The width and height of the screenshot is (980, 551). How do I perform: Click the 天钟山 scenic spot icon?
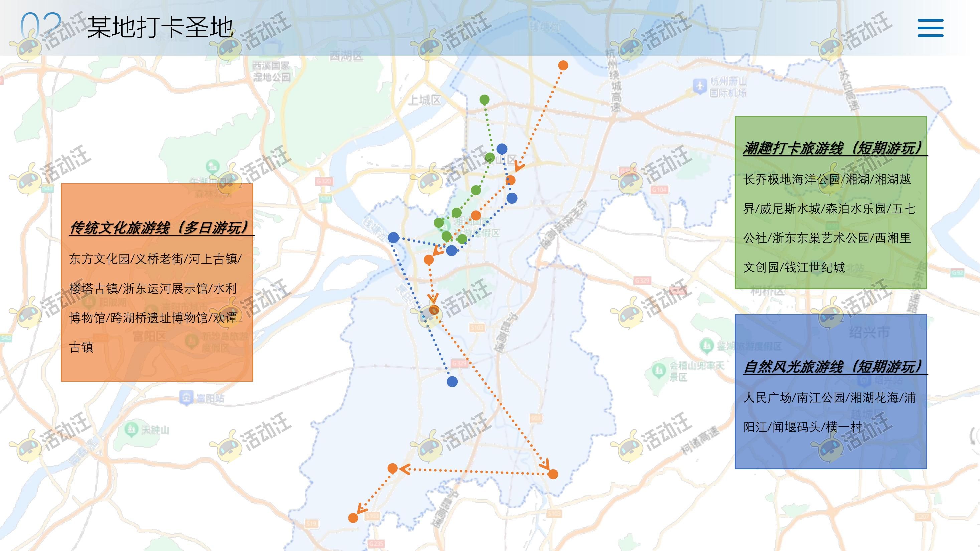click(x=131, y=430)
